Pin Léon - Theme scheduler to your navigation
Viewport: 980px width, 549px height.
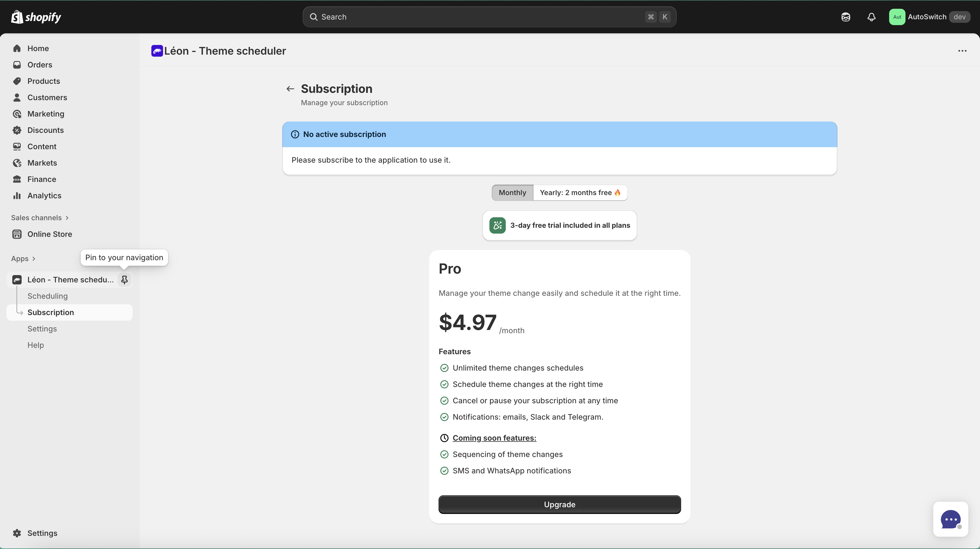[x=124, y=279]
